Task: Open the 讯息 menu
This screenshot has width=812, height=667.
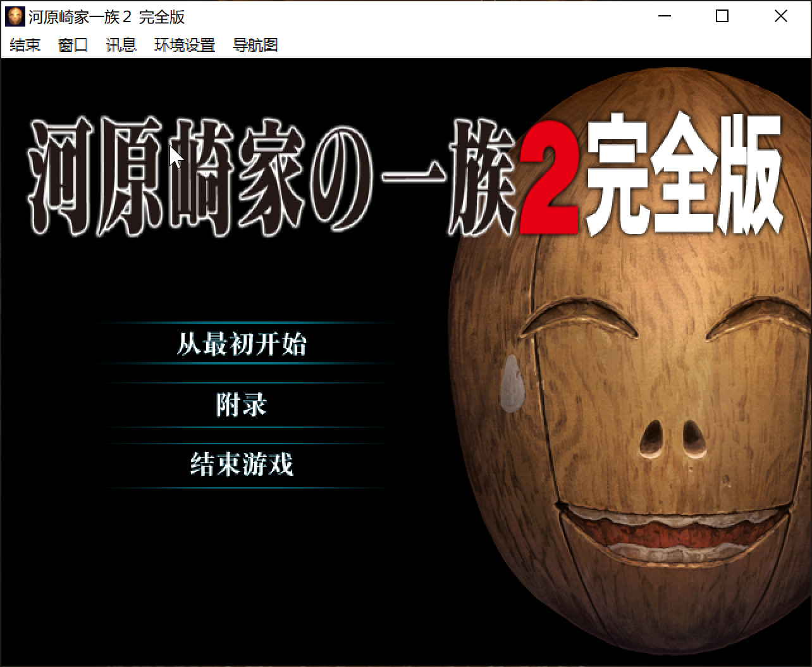Action: [121, 45]
